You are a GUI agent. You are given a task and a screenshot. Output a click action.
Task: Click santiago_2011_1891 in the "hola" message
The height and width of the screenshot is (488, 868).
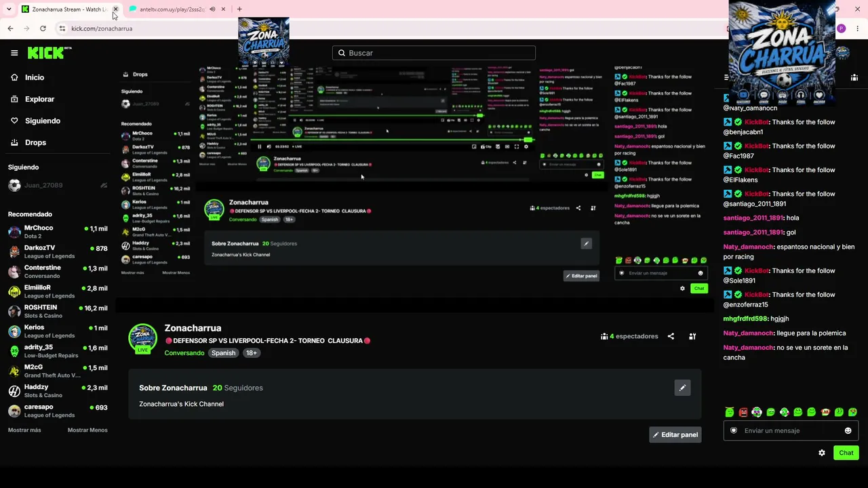coord(753,218)
